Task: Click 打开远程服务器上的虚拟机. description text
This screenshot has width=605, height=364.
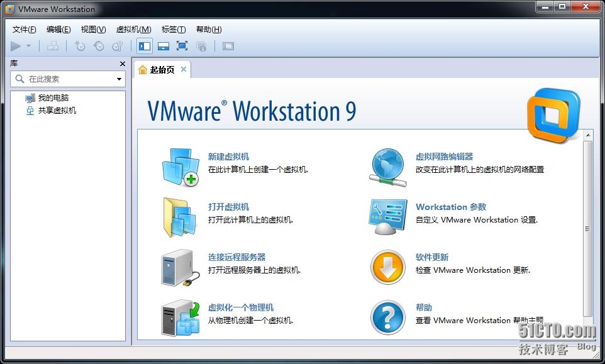Action: click(x=254, y=270)
